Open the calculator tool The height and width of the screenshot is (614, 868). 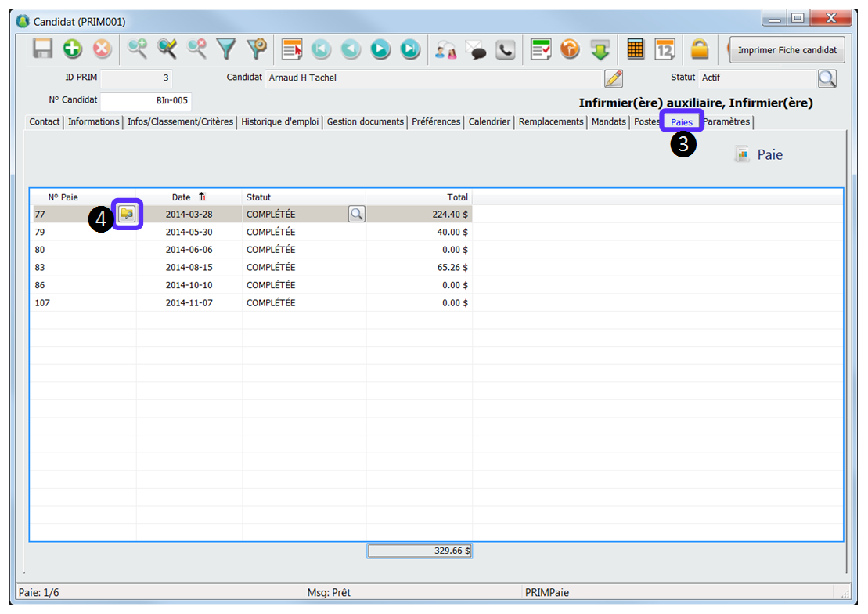636,49
